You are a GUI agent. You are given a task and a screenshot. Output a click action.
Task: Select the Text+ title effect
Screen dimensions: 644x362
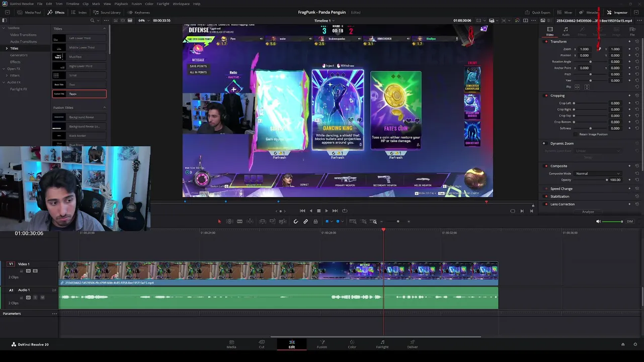79,94
